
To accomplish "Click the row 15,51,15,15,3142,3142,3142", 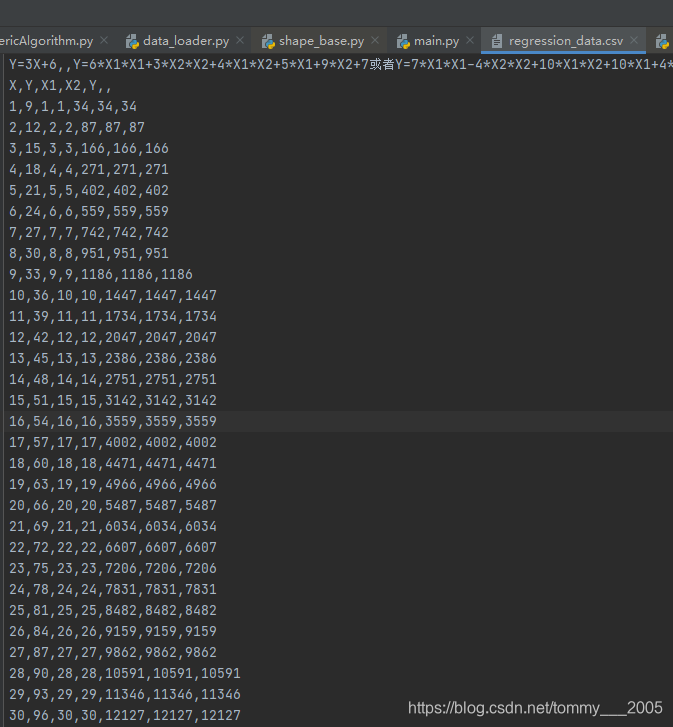I will click(x=113, y=400).
